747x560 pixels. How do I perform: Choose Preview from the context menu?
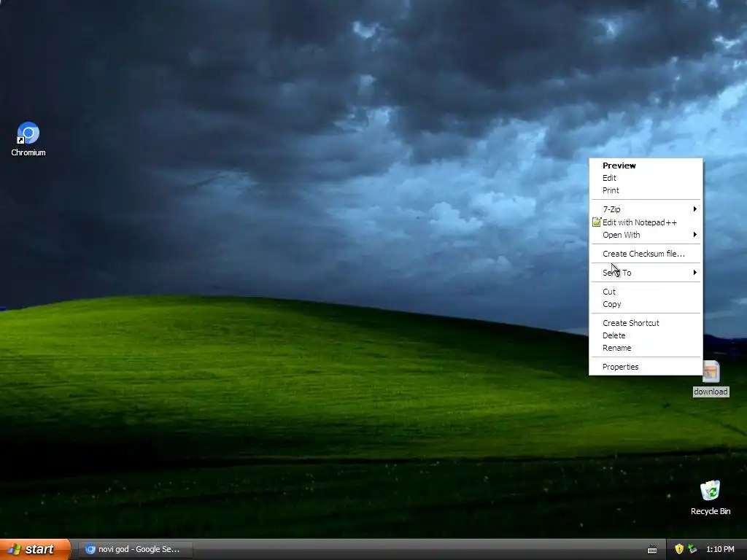pyautogui.click(x=646, y=166)
